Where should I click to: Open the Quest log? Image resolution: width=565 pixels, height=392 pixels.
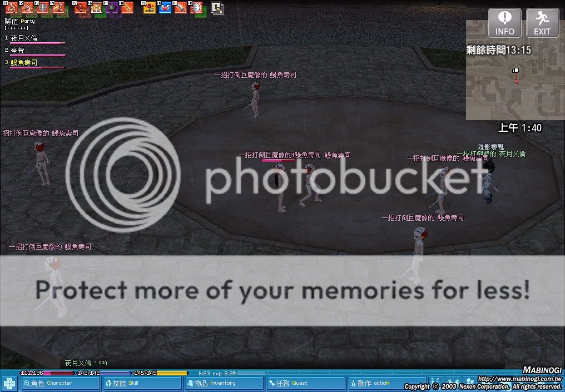coord(305,383)
